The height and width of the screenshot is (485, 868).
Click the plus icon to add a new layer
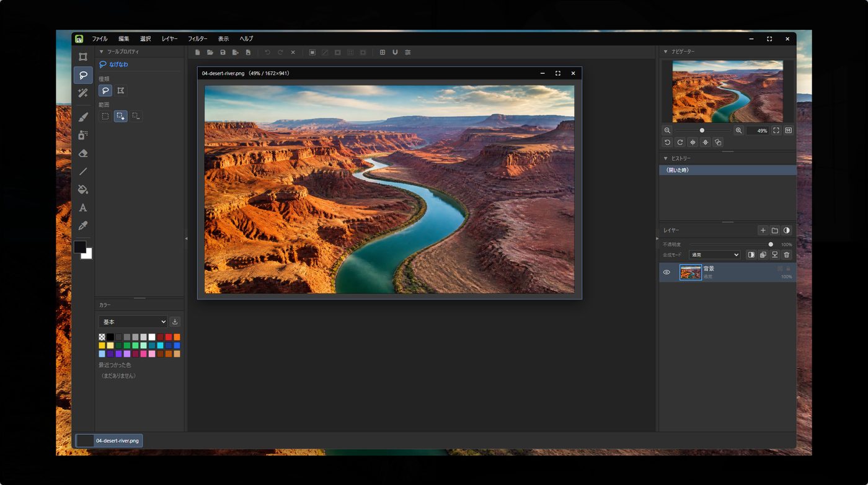click(x=763, y=230)
